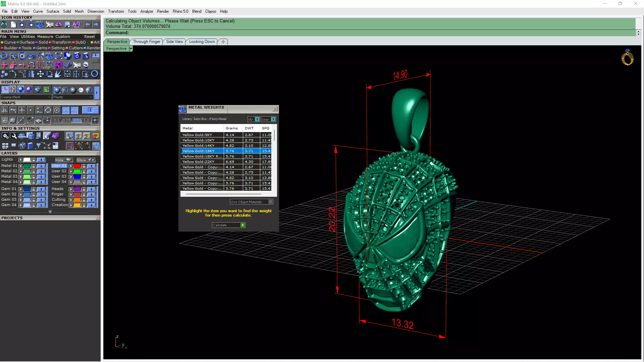644x362 pixels.
Task: Expand the Metal 02 layer arrow
Action: click(20, 171)
